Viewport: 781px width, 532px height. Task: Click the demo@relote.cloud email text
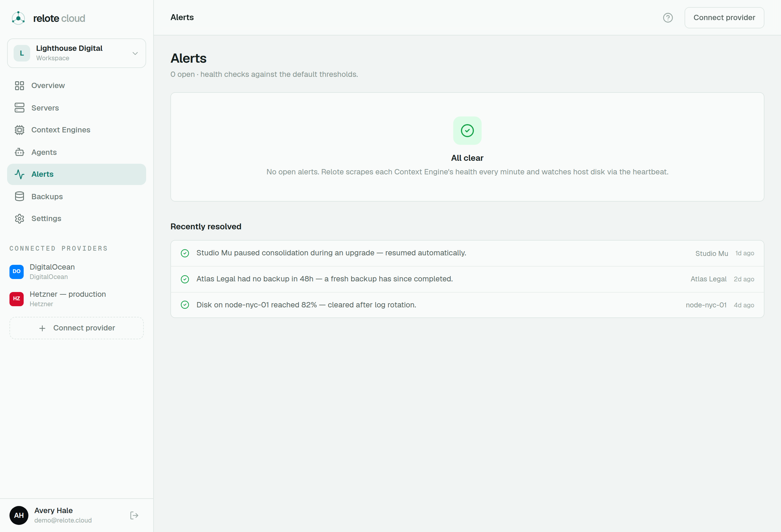(63, 520)
